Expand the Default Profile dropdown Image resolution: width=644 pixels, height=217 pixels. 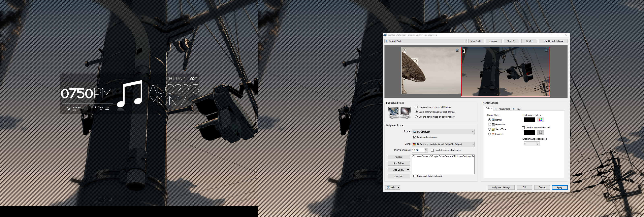point(465,41)
